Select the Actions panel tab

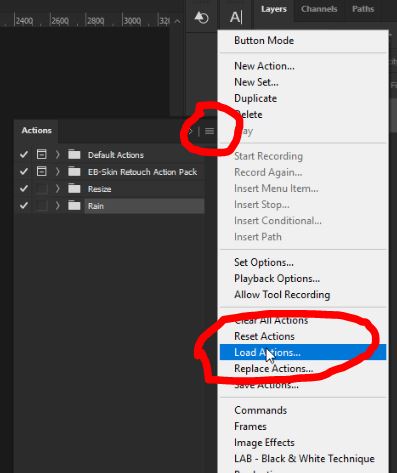point(36,130)
